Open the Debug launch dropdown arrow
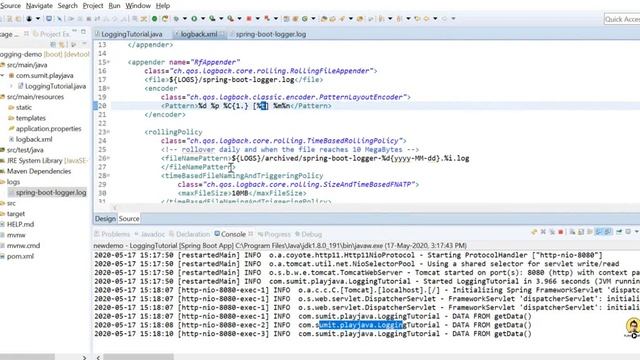 tap(184, 19)
